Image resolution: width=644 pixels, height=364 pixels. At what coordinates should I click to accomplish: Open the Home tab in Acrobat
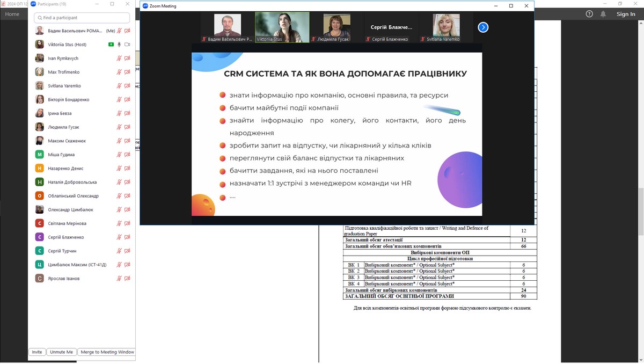click(12, 14)
